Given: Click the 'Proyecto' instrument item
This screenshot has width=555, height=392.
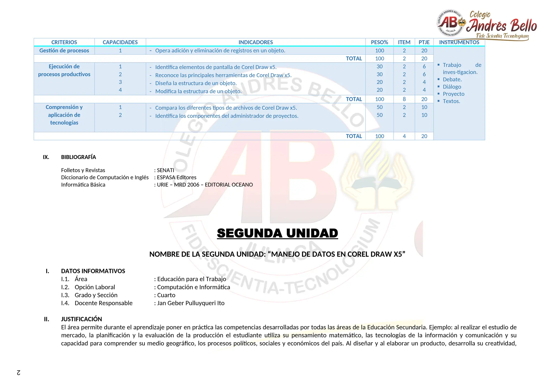Looking at the screenshot, I should [x=453, y=94].
